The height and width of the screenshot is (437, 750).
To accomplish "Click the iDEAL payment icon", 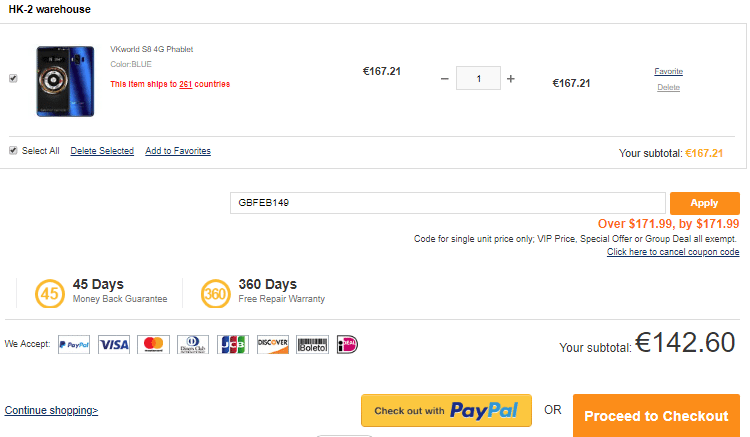I will (347, 344).
